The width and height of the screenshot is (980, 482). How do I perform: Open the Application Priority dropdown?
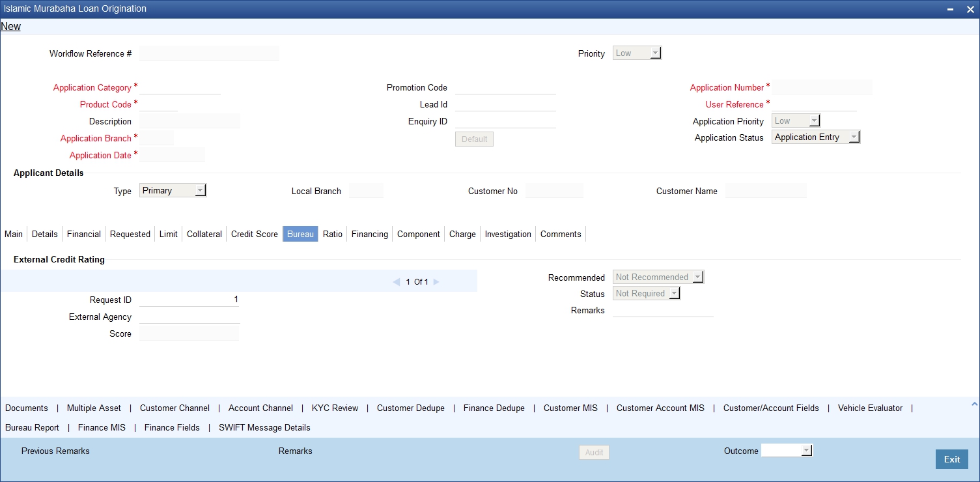pyautogui.click(x=796, y=120)
